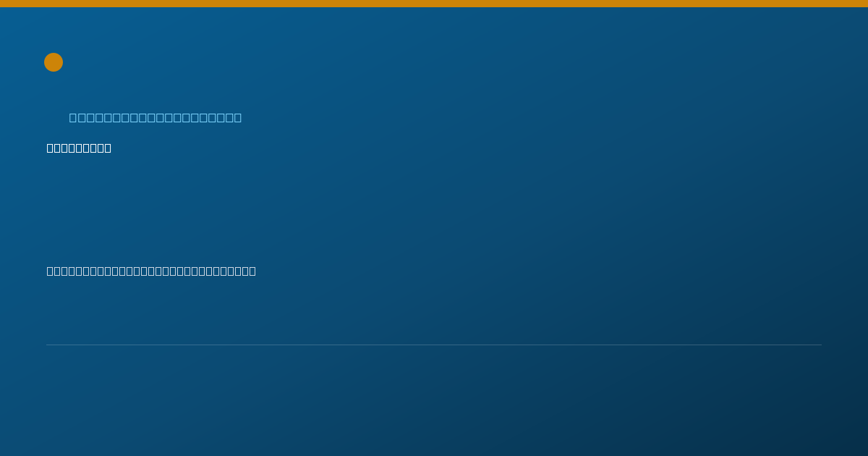Image resolution: width=868 pixels, height=456 pixels.
Task: Click the long white description text line
Action: (x=151, y=271)
